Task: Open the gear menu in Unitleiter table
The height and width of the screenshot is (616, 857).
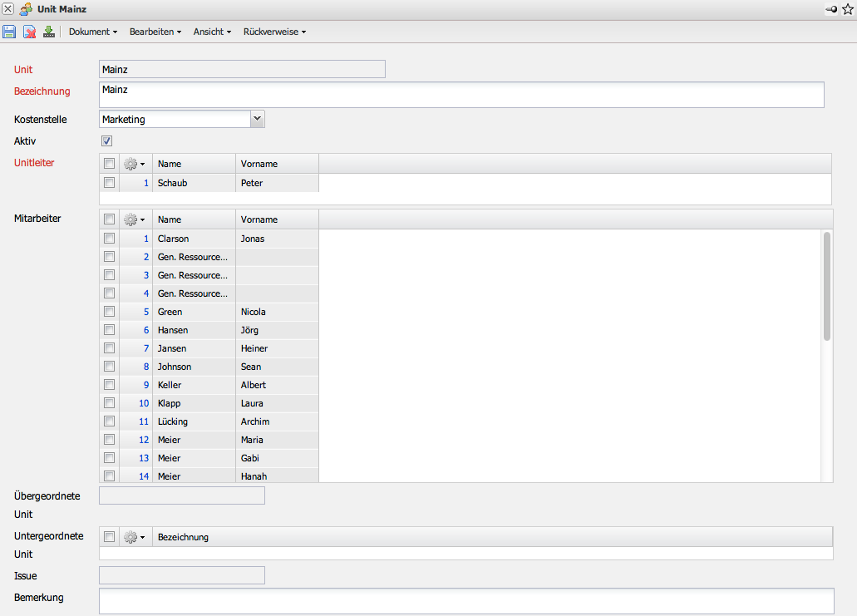Action: [134, 164]
